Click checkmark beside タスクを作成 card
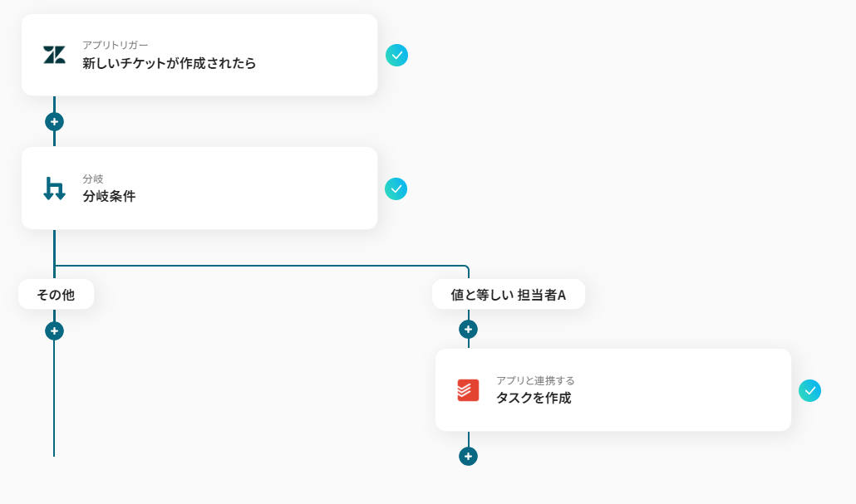This screenshot has height=504, width=856. (809, 390)
